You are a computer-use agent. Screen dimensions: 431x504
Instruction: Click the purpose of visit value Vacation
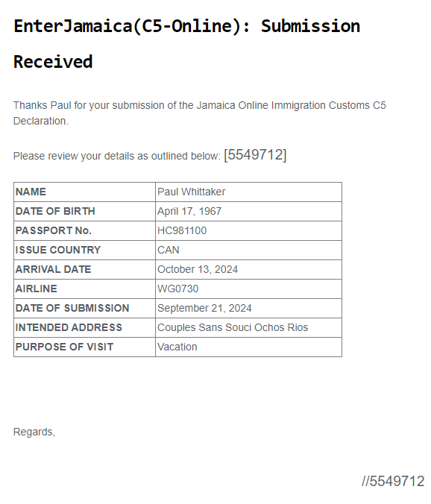pos(177,347)
